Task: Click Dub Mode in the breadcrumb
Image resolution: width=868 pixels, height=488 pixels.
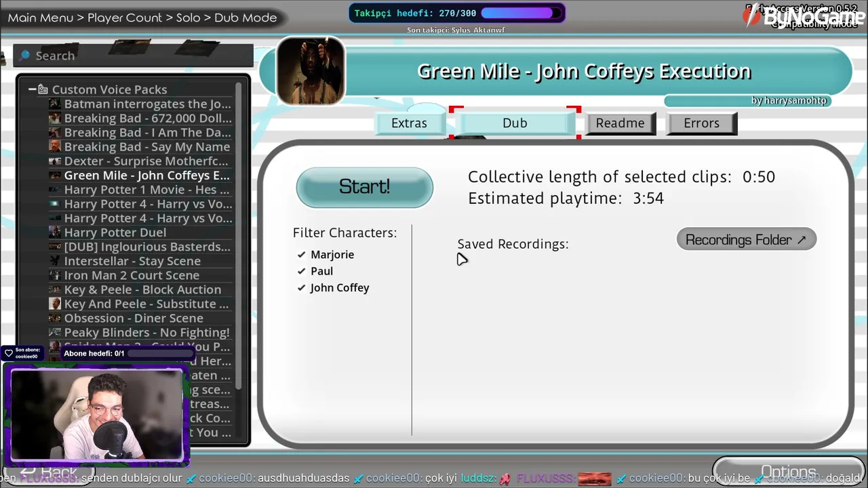Action: pos(245,18)
